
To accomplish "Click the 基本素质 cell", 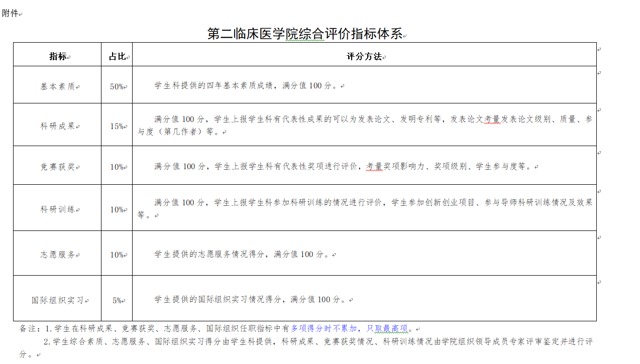I will click(x=58, y=86).
